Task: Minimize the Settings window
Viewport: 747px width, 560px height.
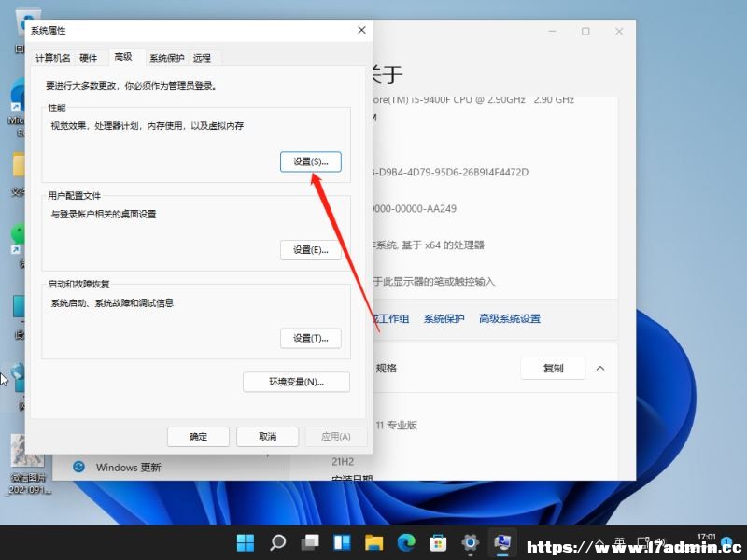Action: tap(552, 32)
